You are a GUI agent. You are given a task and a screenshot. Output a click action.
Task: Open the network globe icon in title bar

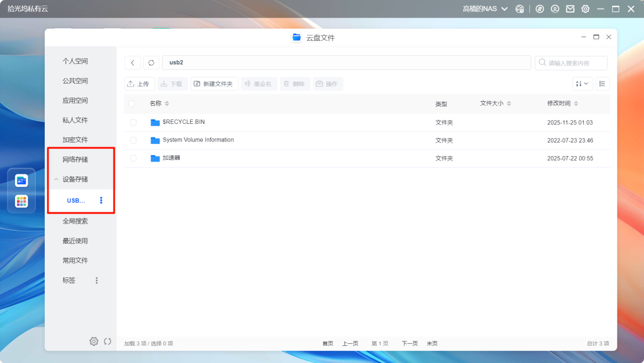coord(520,9)
